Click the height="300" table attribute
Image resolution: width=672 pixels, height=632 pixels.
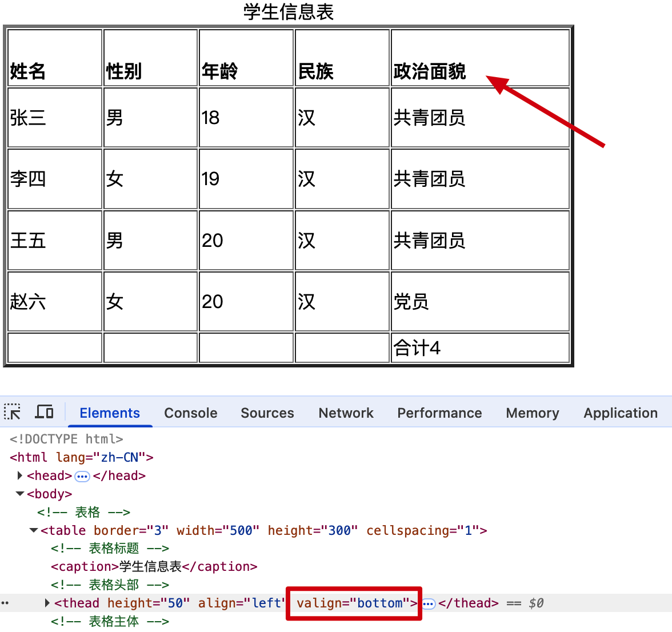click(x=313, y=530)
